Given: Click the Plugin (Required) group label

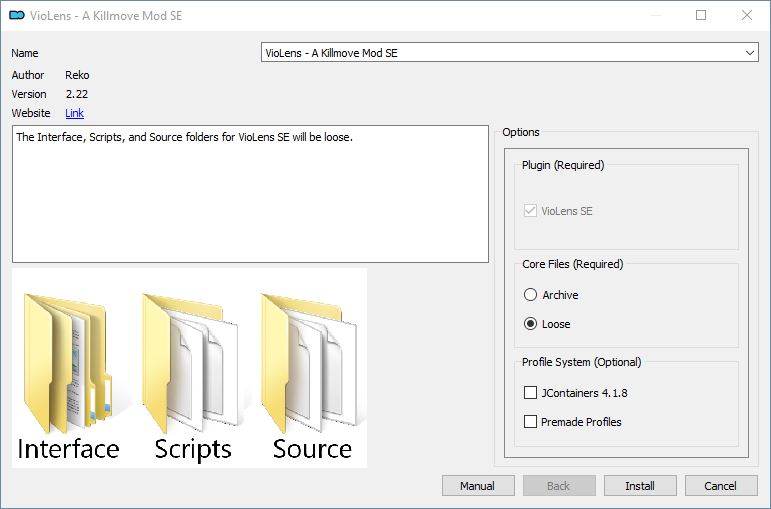Looking at the screenshot, I should 563,165.
